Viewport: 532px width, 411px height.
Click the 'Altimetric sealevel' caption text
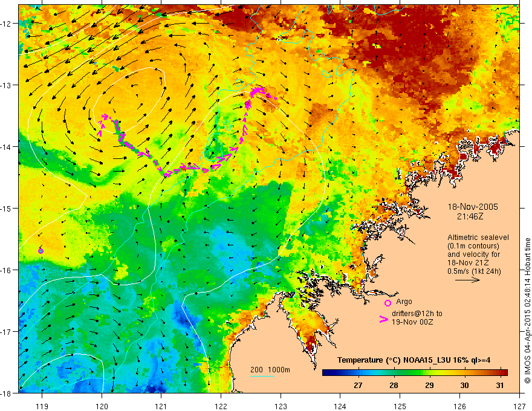click(x=478, y=238)
